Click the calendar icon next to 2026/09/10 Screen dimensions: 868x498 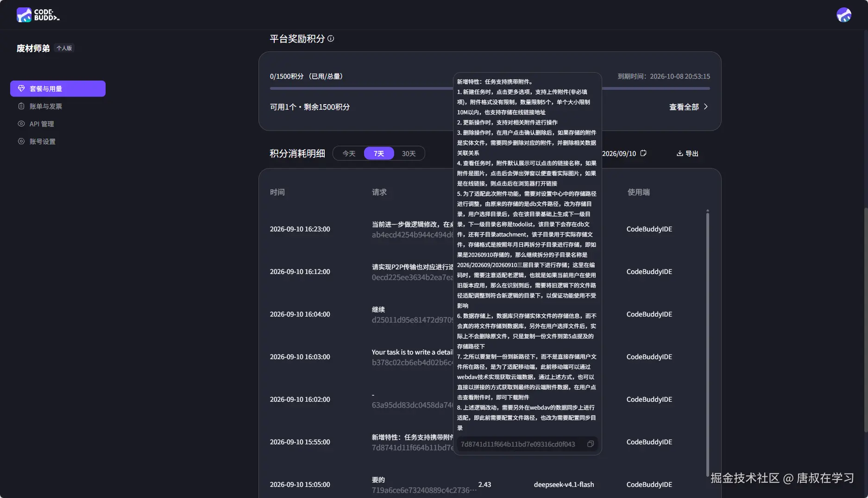coord(643,153)
